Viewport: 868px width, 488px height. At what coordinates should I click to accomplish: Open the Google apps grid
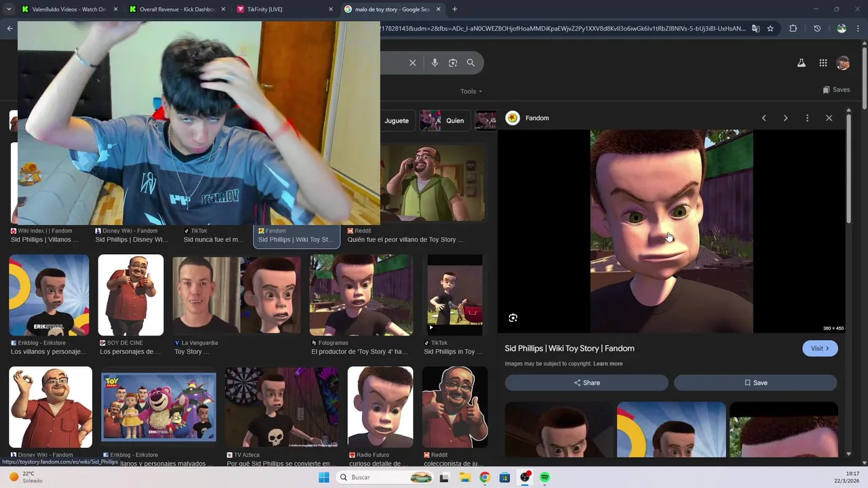click(x=823, y=63)
